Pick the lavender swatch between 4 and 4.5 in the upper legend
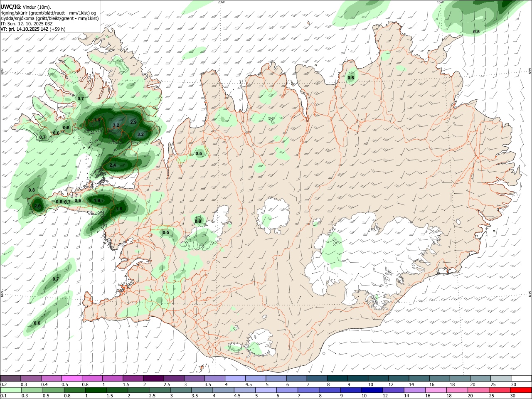This screenshot has width=532, height=399. pos(235,378)
